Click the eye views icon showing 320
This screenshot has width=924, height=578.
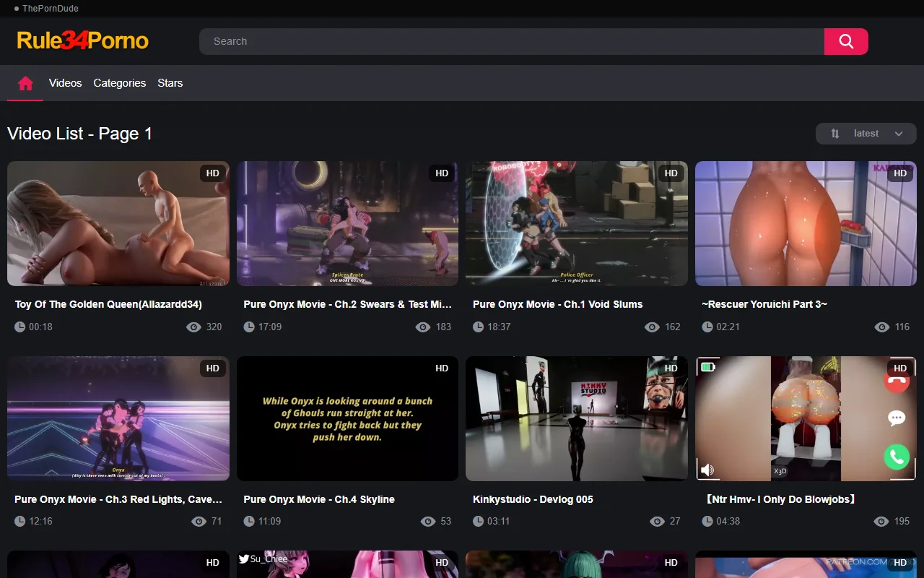point(193,327)
